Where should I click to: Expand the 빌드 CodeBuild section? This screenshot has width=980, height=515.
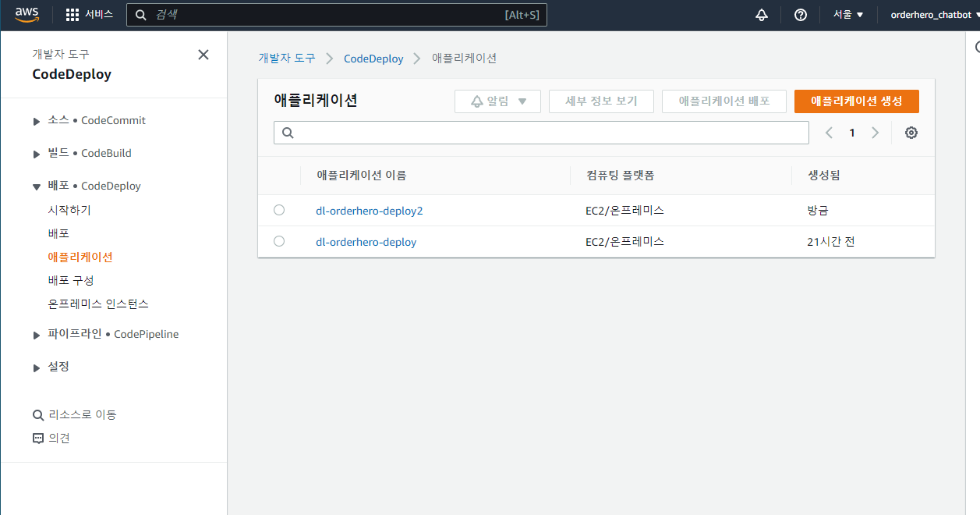36,154
